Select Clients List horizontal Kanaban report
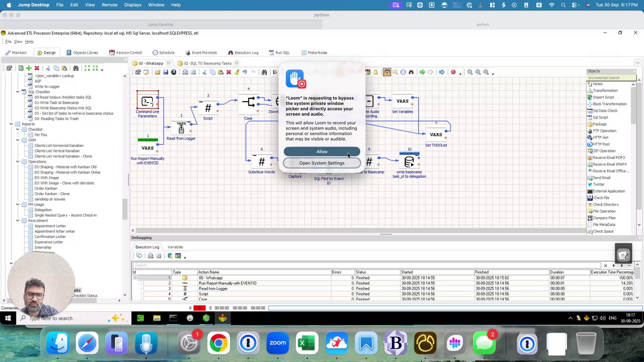Viewport: 644px width, 362px height. click(59, 145)
